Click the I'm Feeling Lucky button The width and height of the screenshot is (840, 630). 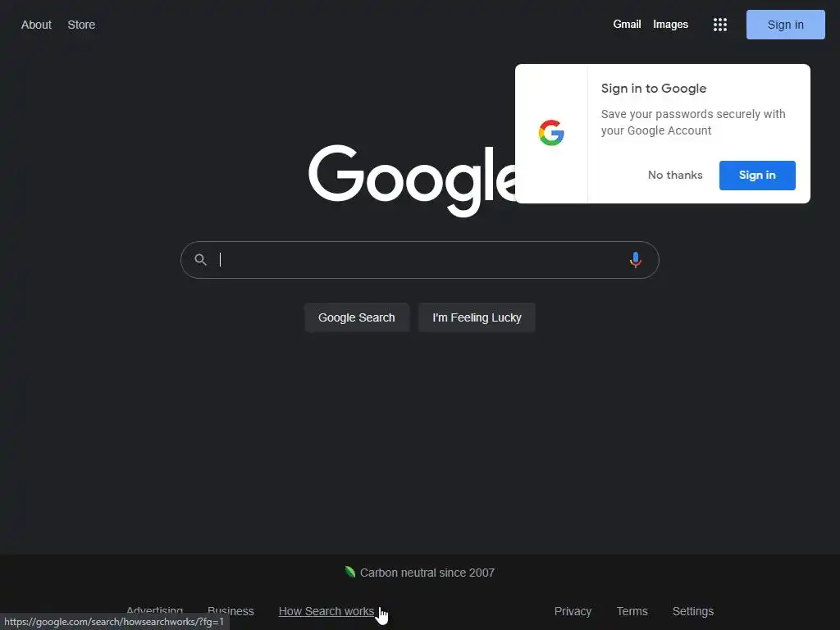[x=477, y=317]
